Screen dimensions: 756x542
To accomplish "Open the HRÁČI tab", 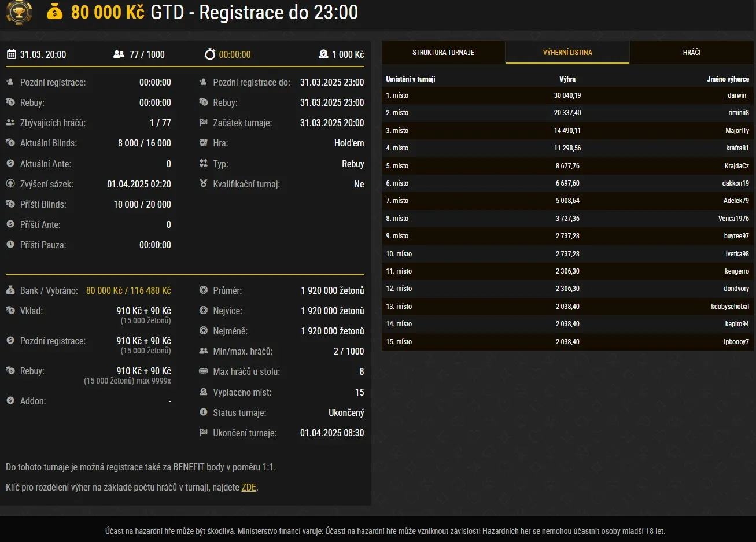I will (692, 52).
